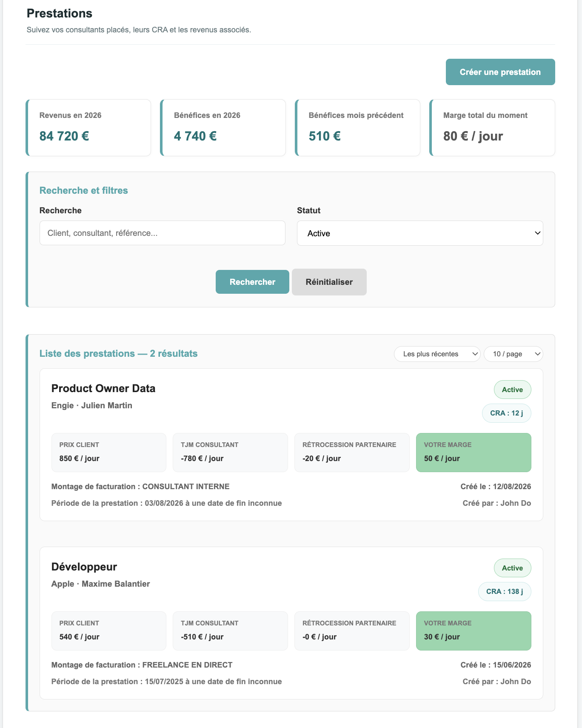
Task: Open the Product Owner Data prestation
Action: pyautogui.click(x=103, y=388)
